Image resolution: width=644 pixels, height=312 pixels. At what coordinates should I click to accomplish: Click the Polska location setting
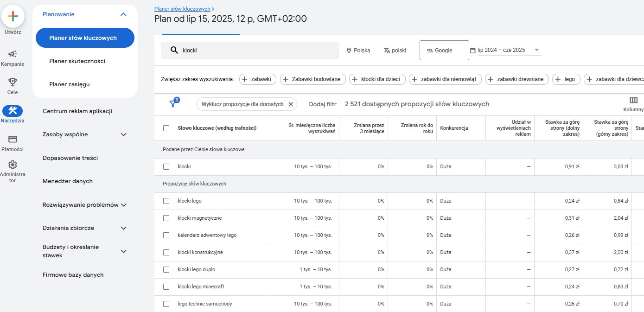coord(358,51)
